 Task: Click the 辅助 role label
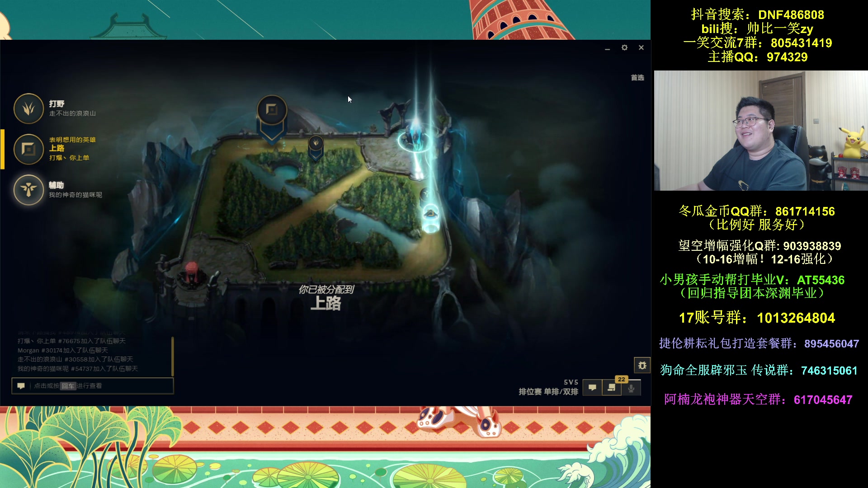[57, 185]
